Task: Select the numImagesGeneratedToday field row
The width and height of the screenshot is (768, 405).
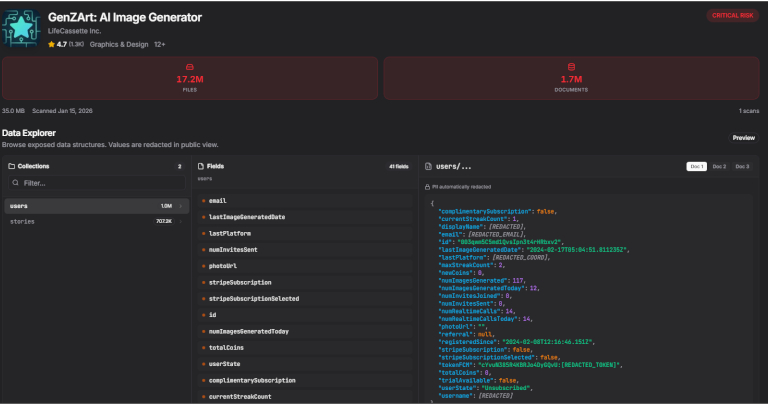Action: [x=305, y=332]
